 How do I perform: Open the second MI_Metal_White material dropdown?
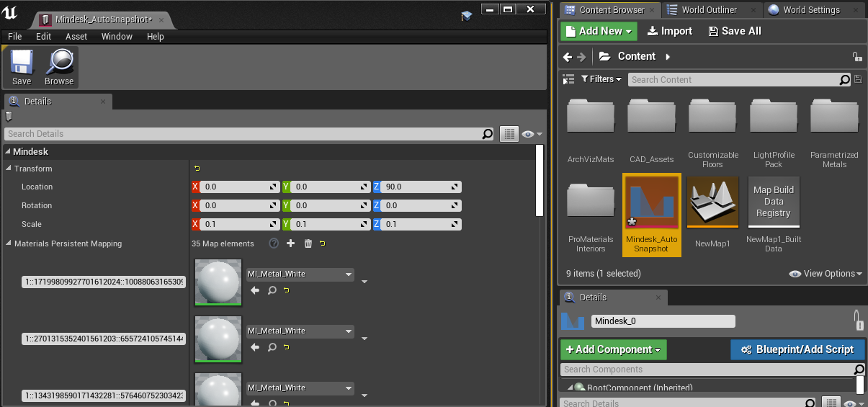[x=300, y=331]
